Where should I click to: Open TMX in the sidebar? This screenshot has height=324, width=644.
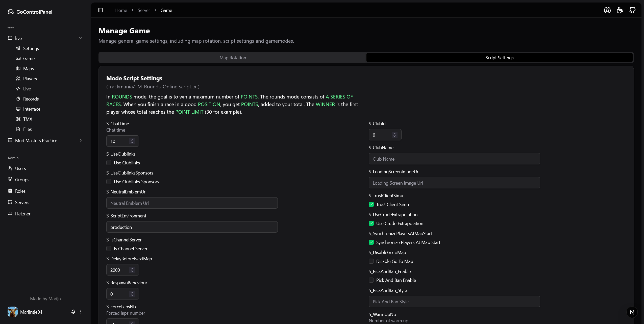point(28,119)
